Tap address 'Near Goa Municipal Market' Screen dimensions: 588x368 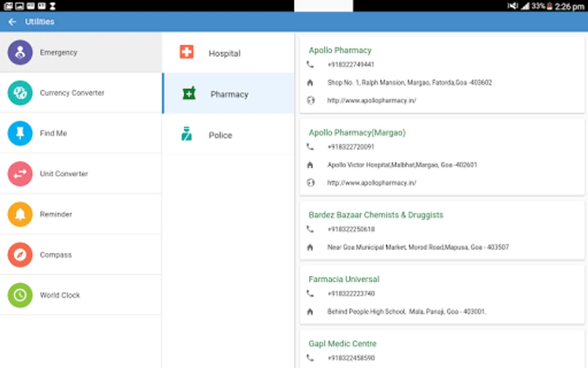(418, 247)
